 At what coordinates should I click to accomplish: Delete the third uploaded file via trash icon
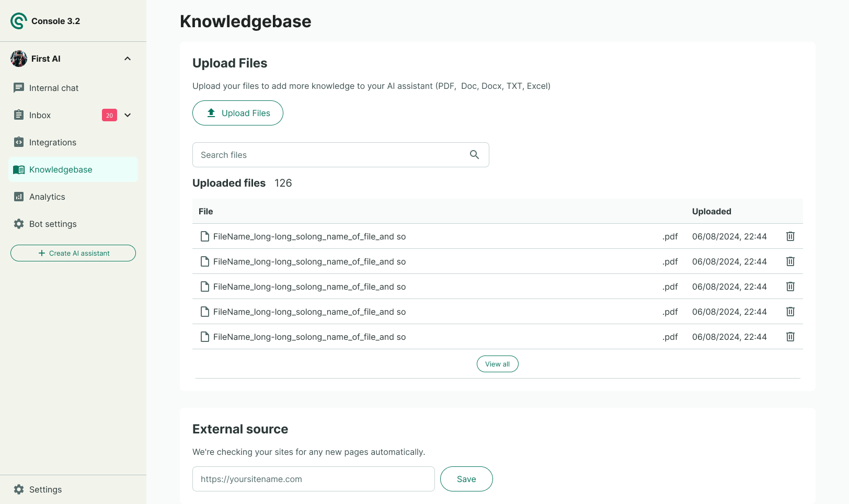pyautogui.click(x=790, y=287)
